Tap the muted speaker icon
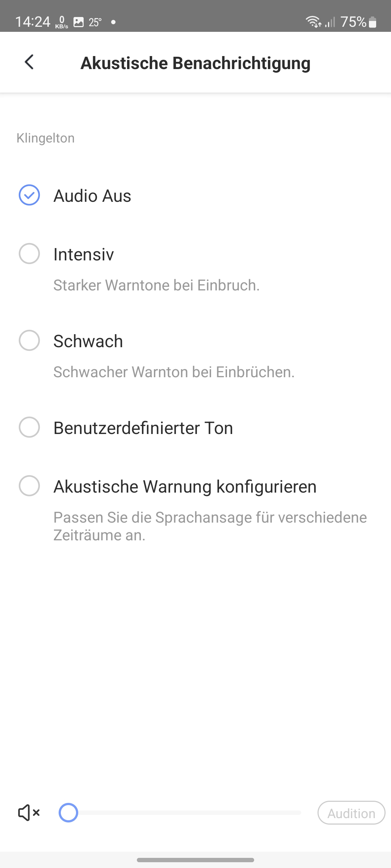The height and width of the screenshot is (868, 391). point(29,813)
